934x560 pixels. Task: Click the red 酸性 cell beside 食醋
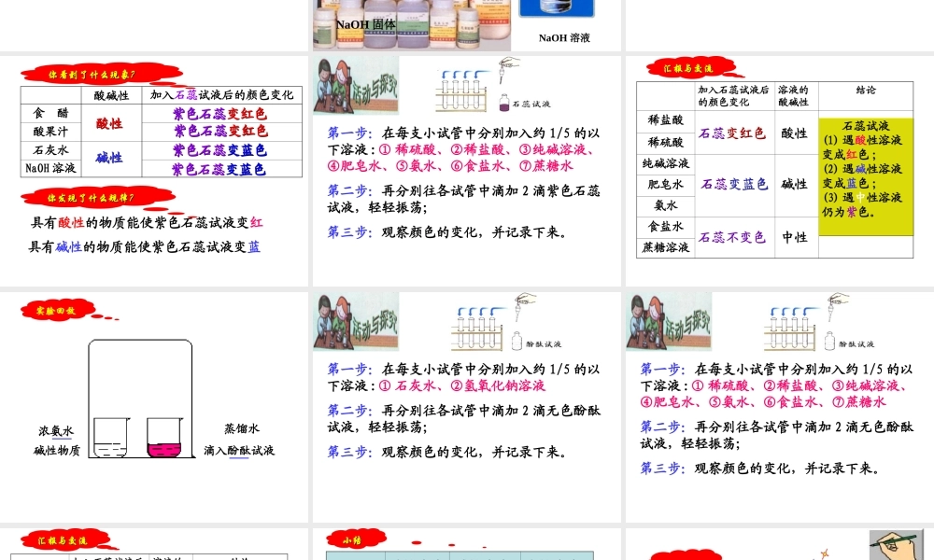click(x=109, y=123)
